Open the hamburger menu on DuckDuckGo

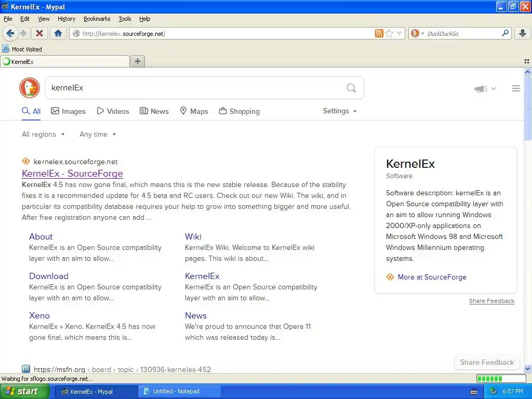pyautogui.click(x=516, y=88)
